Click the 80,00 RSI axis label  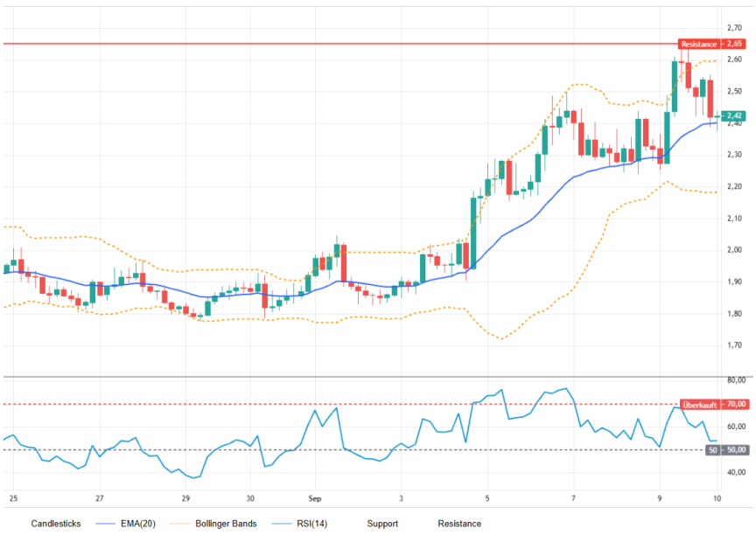pyautogui.click(x=736, y=380)
